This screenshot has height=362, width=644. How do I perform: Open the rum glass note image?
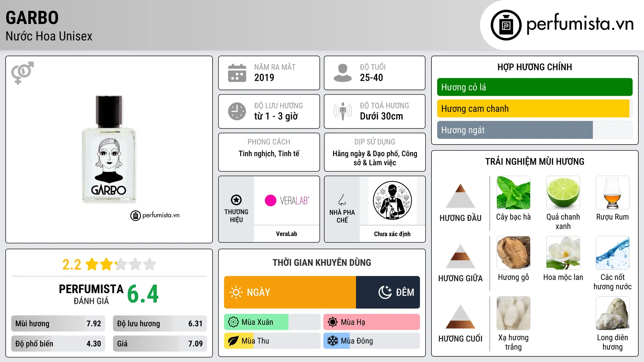(613, 193)
